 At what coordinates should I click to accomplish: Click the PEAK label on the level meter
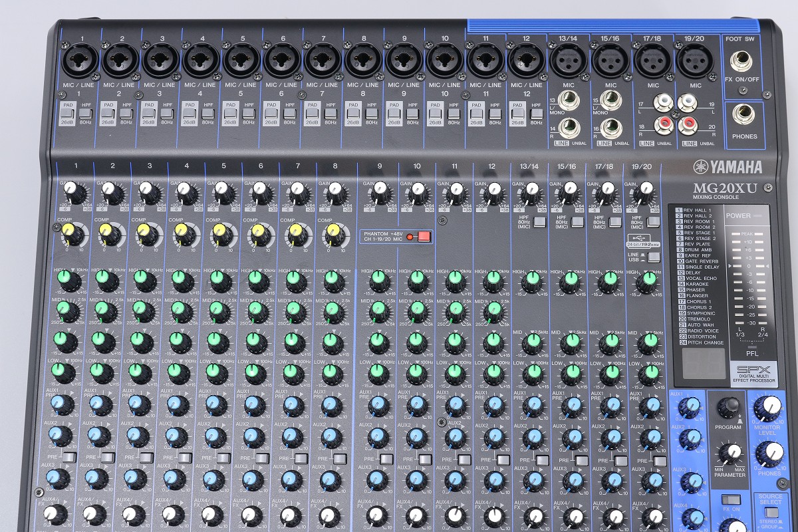click(748, 234)
